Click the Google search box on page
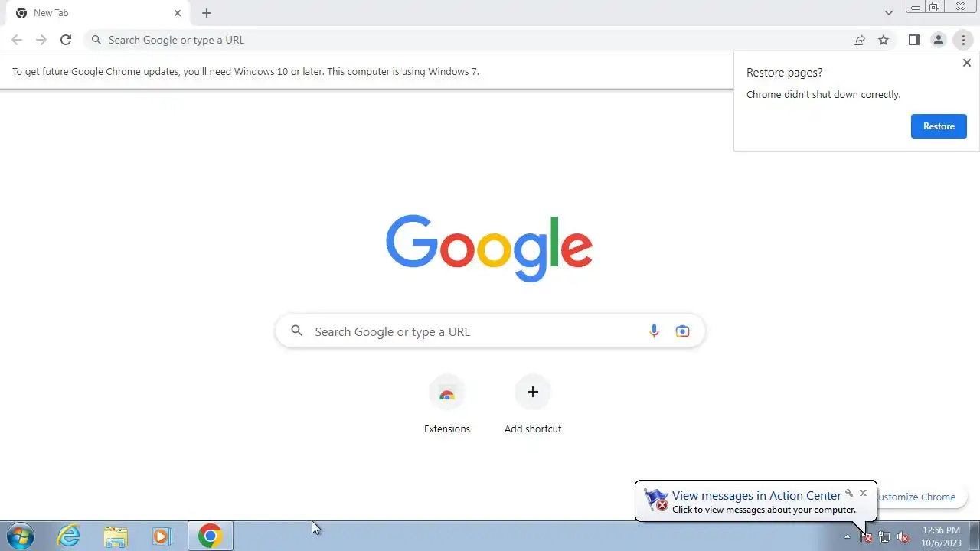Viewport: 980px width, 551px height. coord(490,331)
